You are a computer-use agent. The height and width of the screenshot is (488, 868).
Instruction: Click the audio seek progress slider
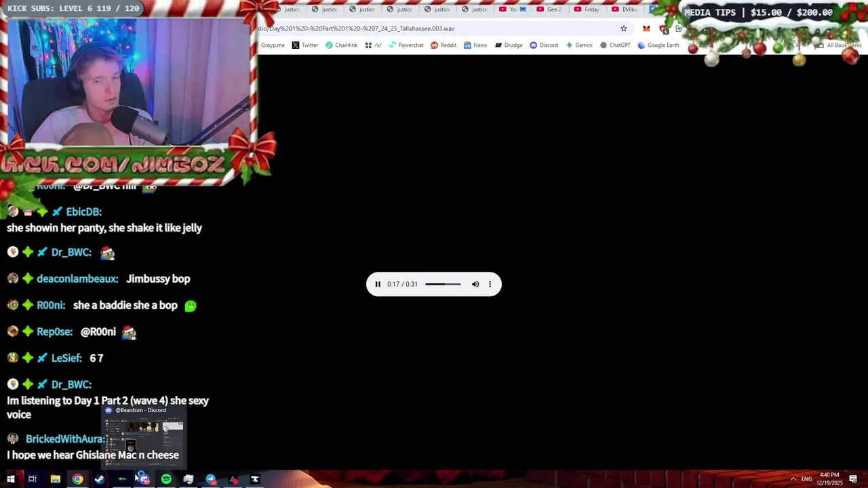[443, 284]
